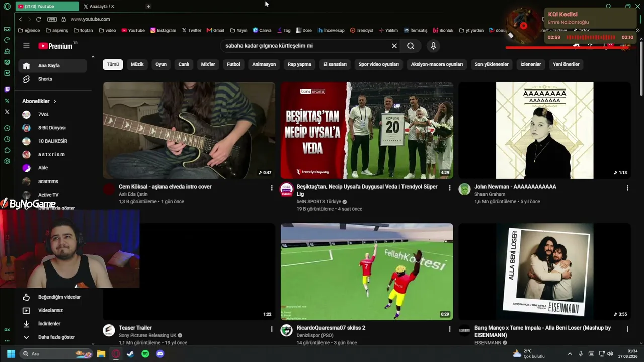This screenshot has height=362, width=644.
Task: Open the Windows Start menu
Action: point(11,354)
